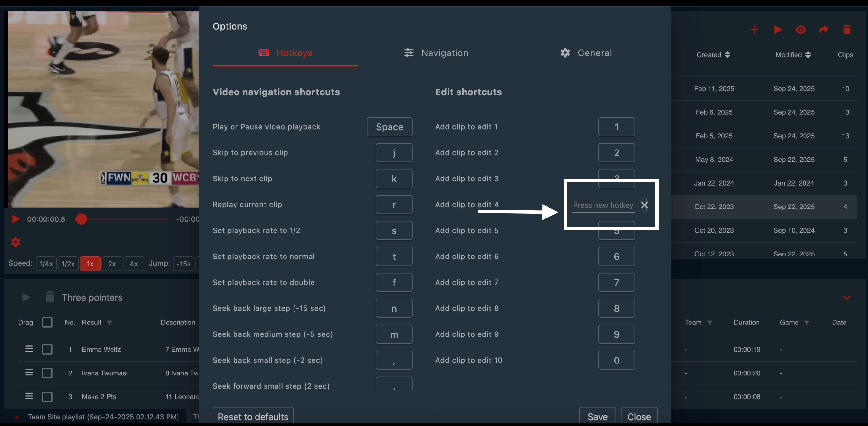Collapse the panel with the red chevron

[x=846, y=298]
